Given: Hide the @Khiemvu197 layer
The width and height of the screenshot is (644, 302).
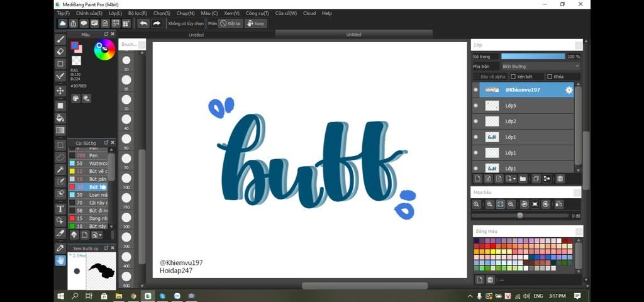Looking at the screenshot, I should (x=475, y=90).
